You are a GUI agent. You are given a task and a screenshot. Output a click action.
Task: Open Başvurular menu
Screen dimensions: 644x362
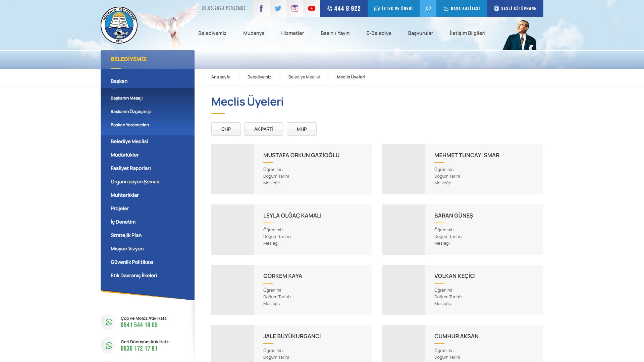[421, 33]
